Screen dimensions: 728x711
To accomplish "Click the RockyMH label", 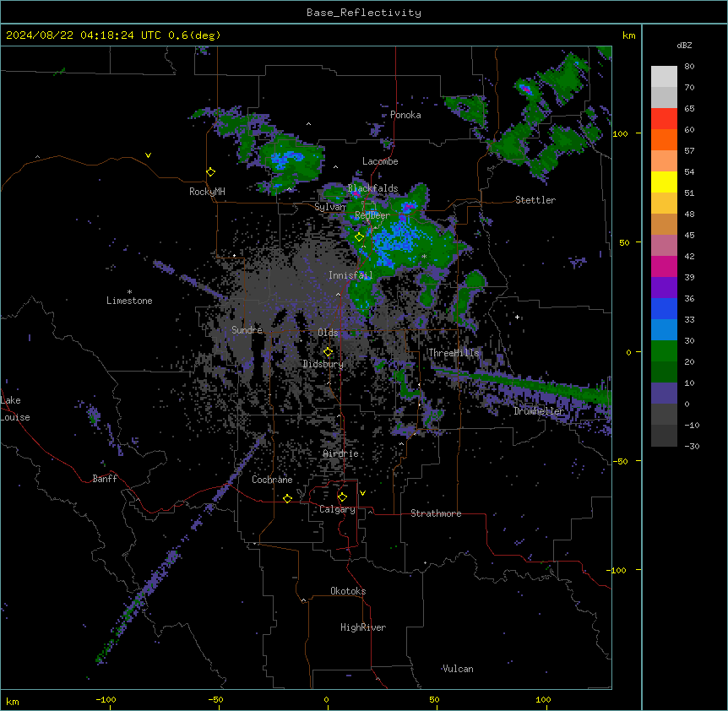I will click(207, 191).
